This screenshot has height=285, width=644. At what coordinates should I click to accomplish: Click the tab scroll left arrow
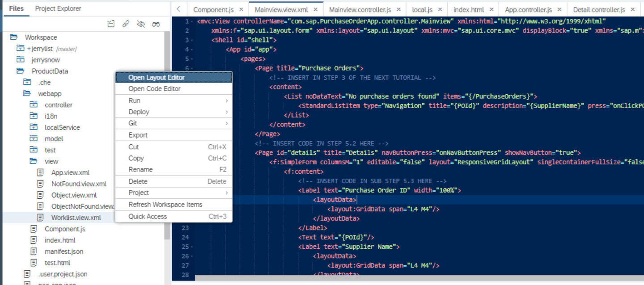178,9
